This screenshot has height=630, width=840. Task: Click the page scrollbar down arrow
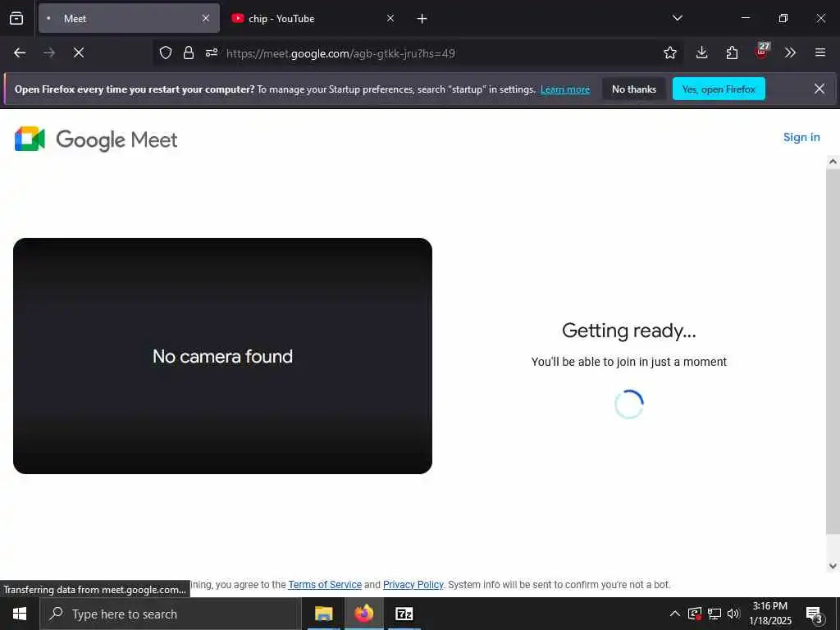click(x=833, y=566)
